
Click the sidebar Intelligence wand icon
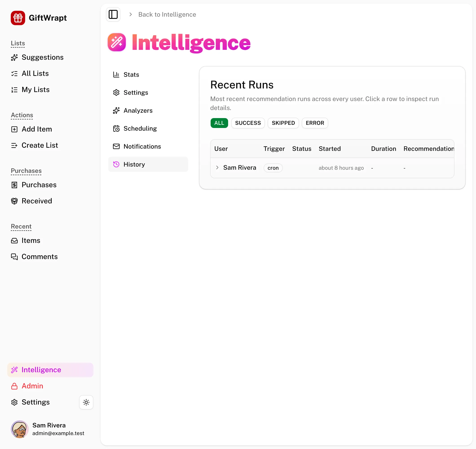[x=14, y=370]
